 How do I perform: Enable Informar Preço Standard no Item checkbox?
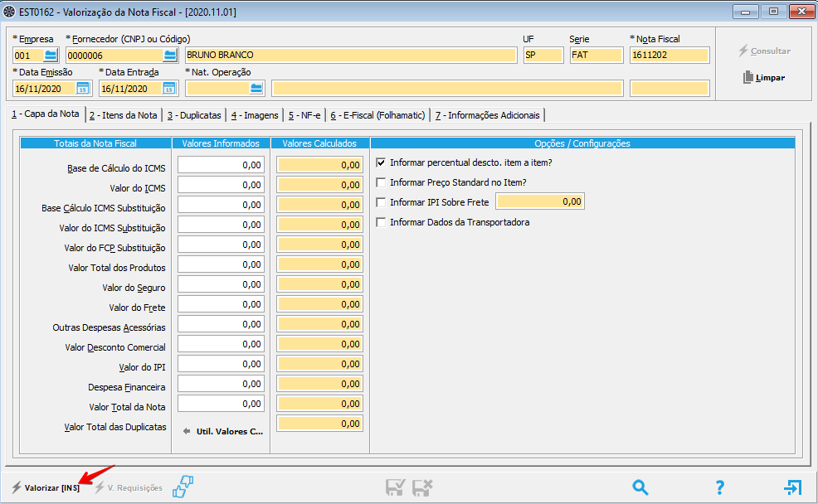click(x=382, y=182)
